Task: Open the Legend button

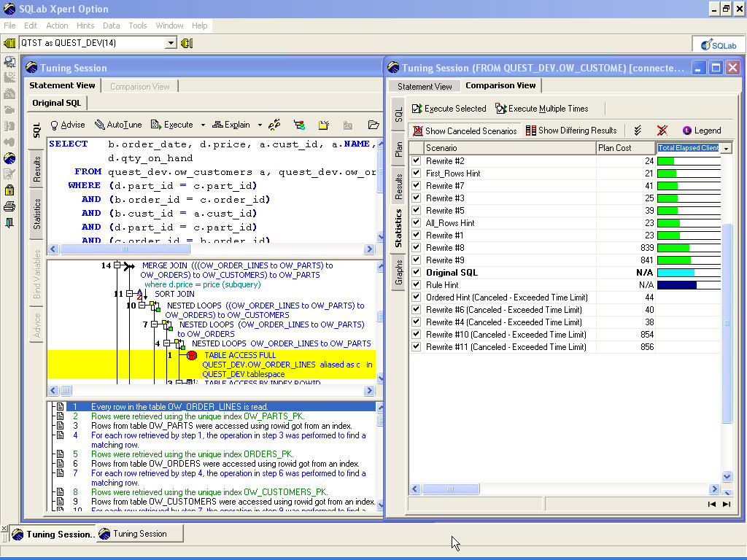Action: (x=702, y=131)
